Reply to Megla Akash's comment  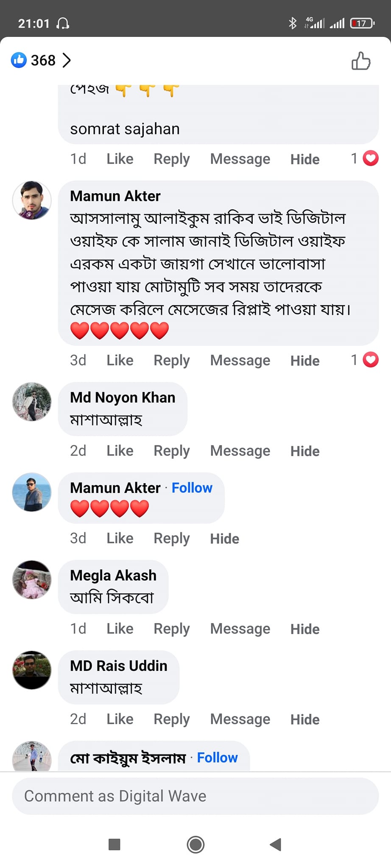[171, 629]
